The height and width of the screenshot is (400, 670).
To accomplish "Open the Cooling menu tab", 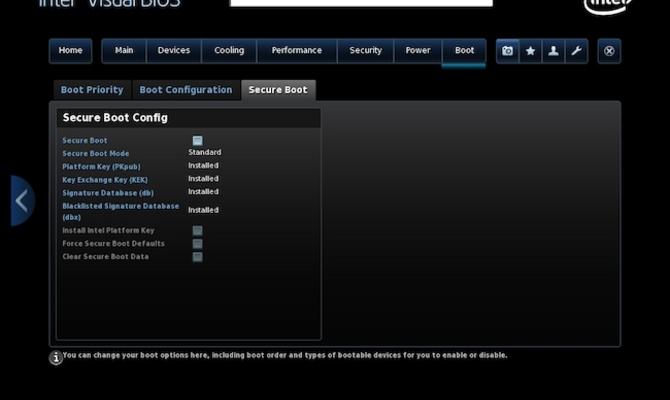I will coord(229,51).
